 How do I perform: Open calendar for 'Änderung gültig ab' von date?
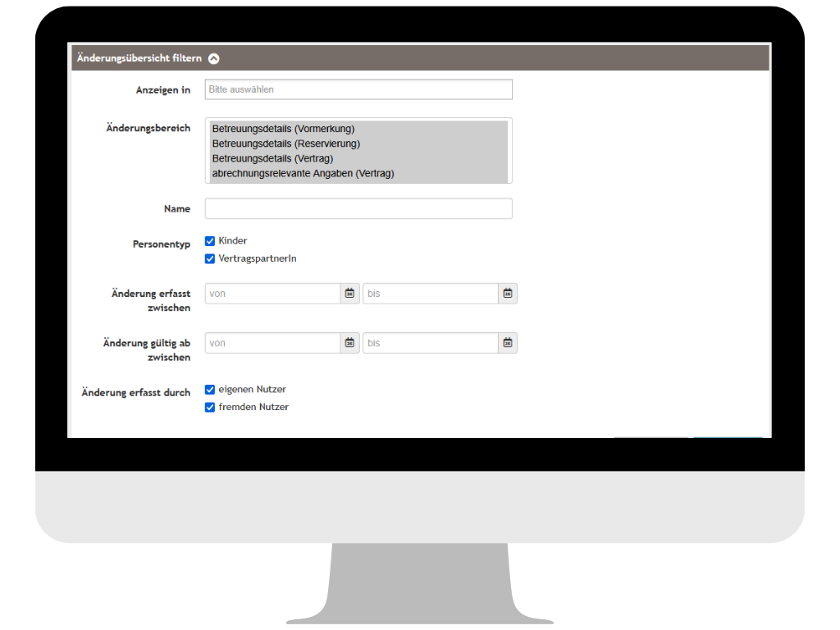[349, 343]
